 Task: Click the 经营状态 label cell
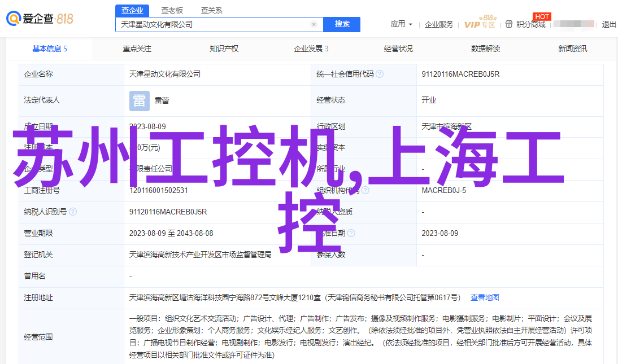pos(364,101)
